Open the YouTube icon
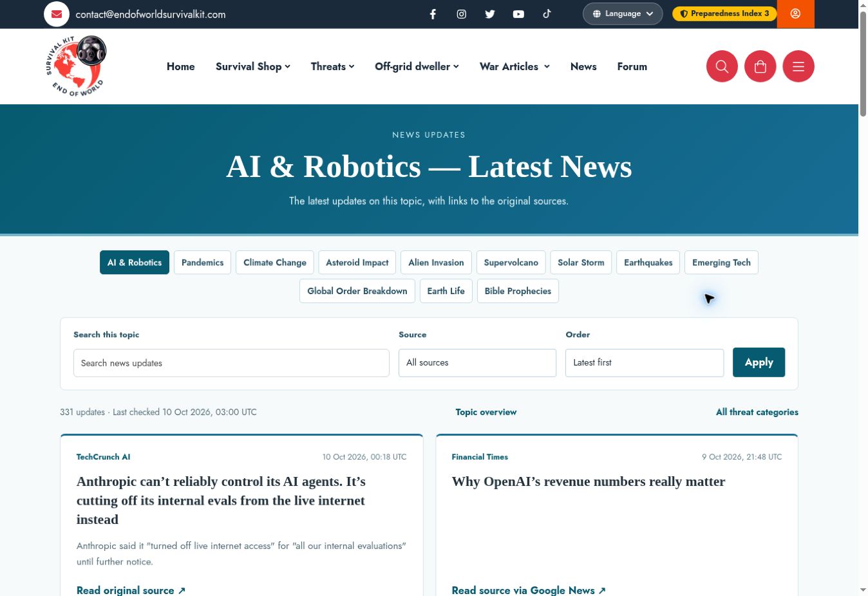Image resolution: width=868 pixels, height=596 pixels. click(518, 14)
